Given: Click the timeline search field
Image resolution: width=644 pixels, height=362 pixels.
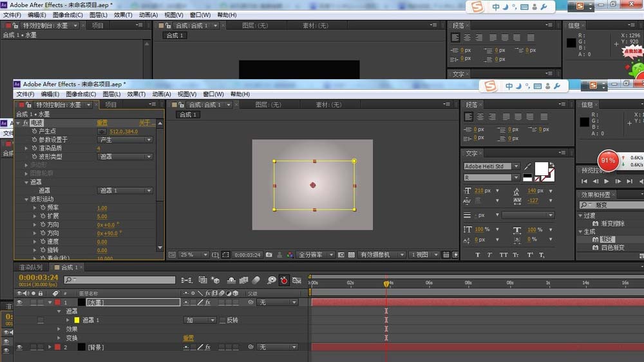Looking at the screenshot, I should pyautogui.click(x=120, y=280).
